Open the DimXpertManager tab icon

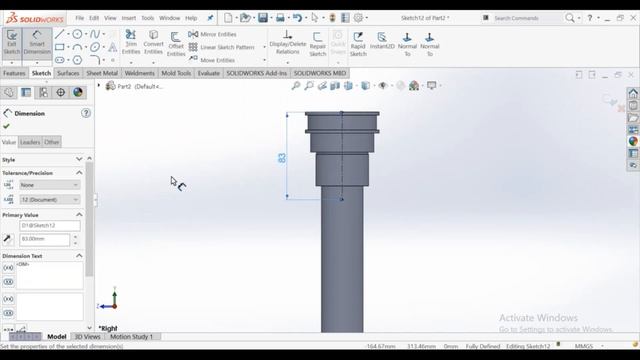tap(60, 92)
